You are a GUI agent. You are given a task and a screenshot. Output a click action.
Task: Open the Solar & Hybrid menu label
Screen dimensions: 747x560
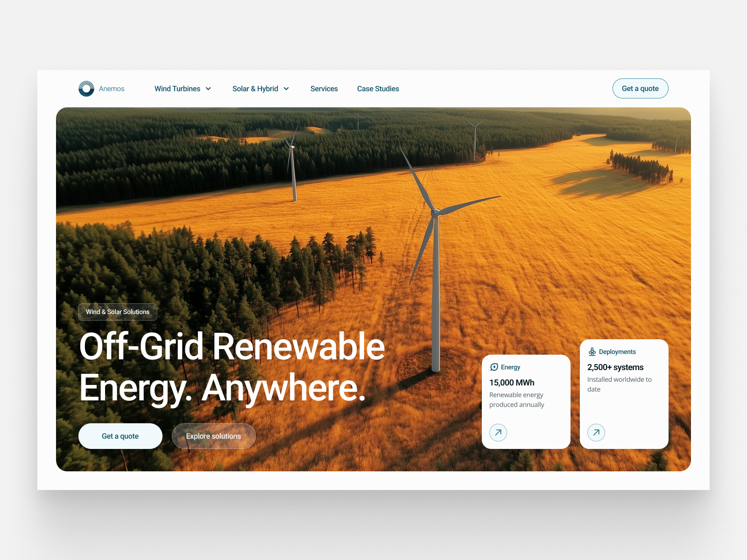(x=255, y=89)
